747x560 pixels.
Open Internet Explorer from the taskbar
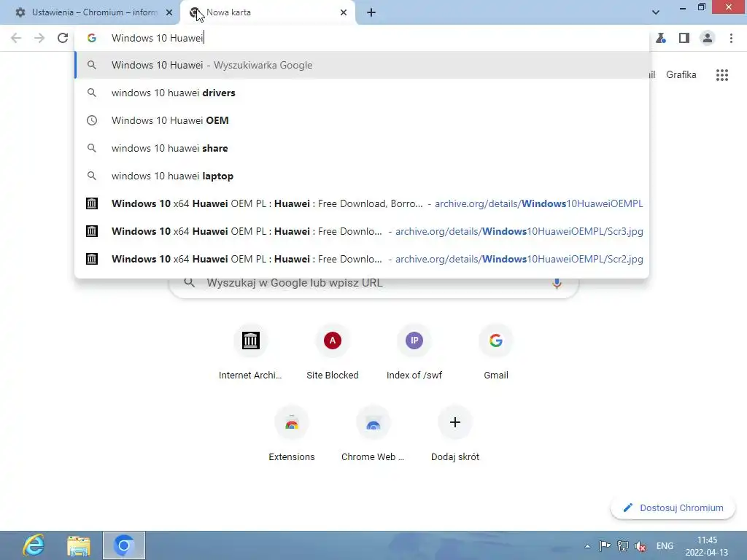click(34, 545)
